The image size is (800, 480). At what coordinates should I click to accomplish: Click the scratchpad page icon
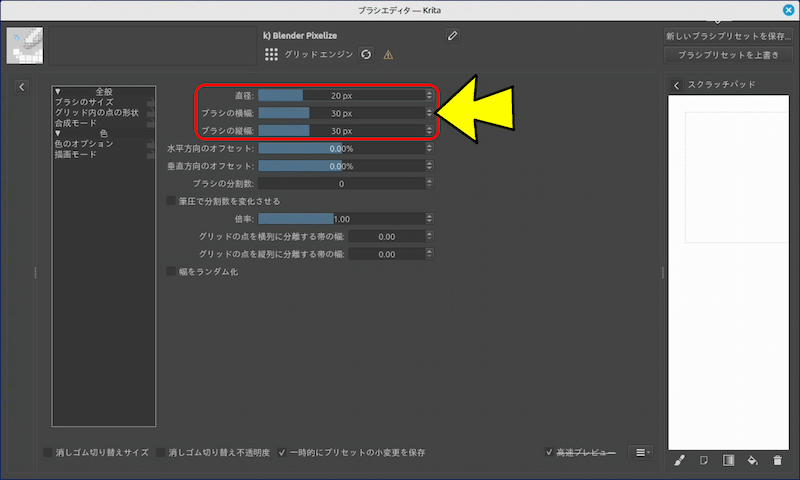click(x=704, y=460)
